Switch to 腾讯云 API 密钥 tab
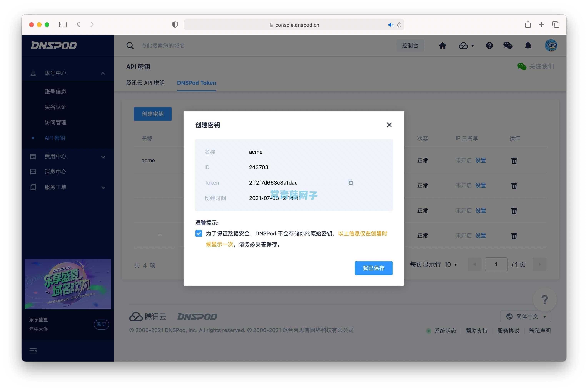Screen dimensions: 588x390 coord(145,83)
